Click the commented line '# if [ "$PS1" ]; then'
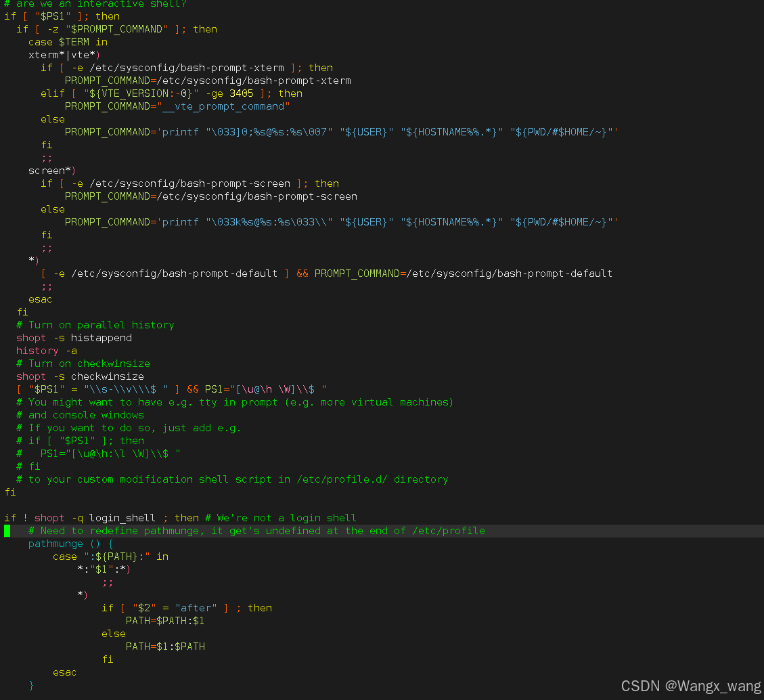764x700 pixels. (80, 441)
